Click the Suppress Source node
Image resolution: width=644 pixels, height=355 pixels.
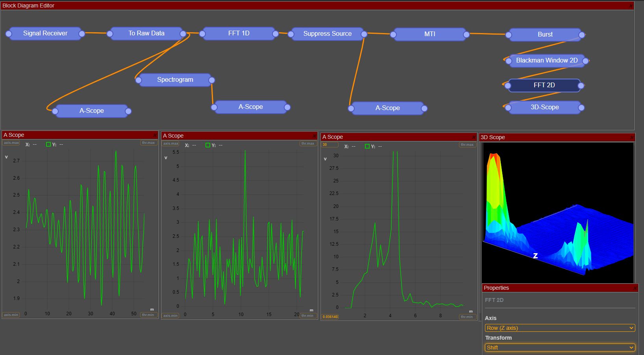tap(327, 34)
